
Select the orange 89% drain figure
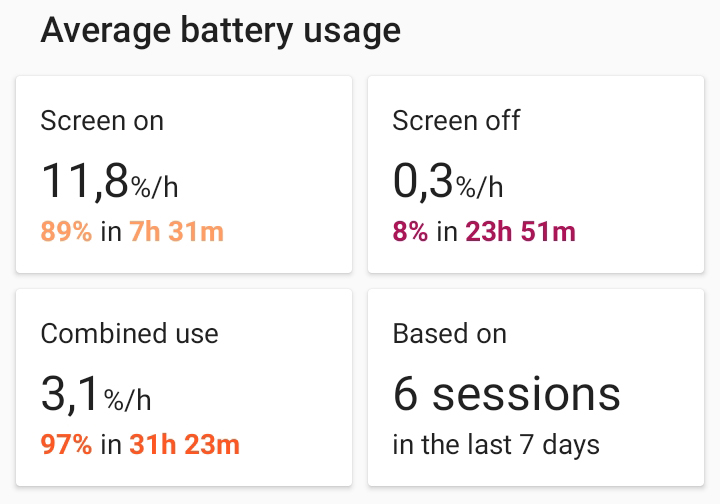[66, 232]
